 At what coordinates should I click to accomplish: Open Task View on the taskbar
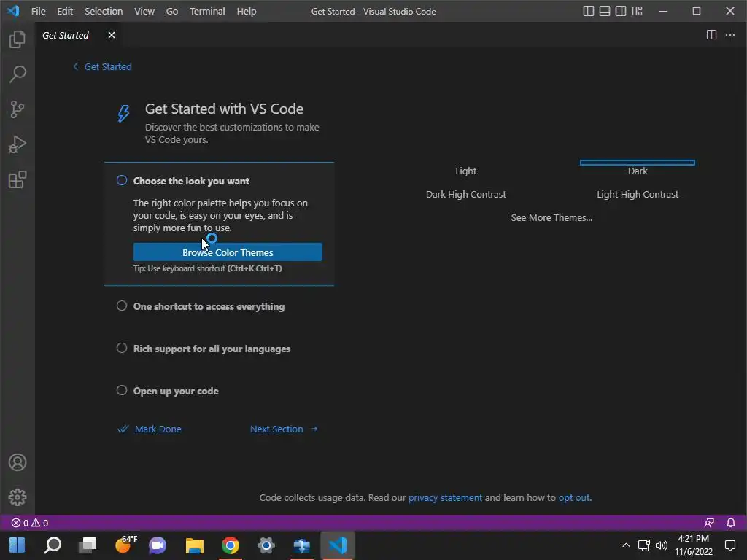(x=88, y=545)
